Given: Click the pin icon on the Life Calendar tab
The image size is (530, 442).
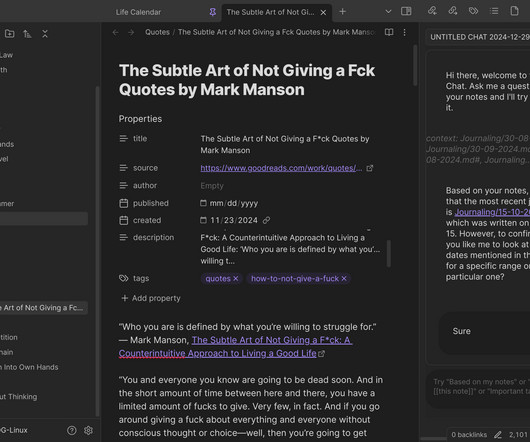Looking at the screenshot, I should point(213,12).
